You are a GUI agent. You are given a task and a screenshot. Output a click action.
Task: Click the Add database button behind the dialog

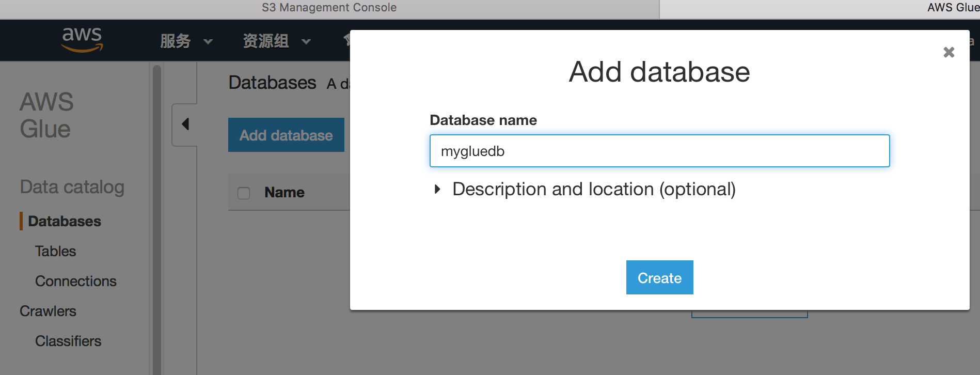click(286, 135)
